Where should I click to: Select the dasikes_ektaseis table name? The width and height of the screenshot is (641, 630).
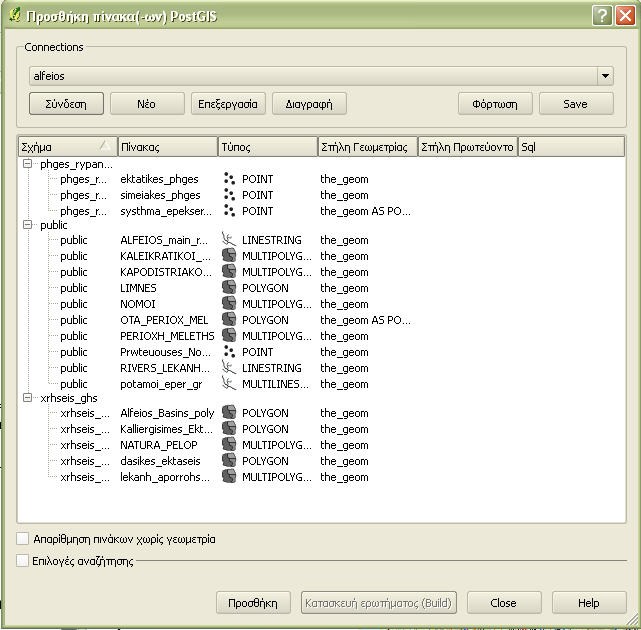(x=160, y=461)
